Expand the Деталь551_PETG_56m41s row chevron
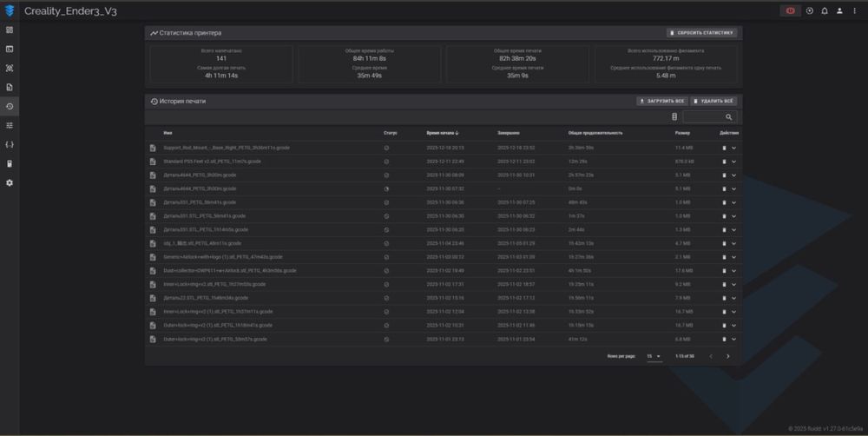868x436 pixels. (x=734, y=202)
